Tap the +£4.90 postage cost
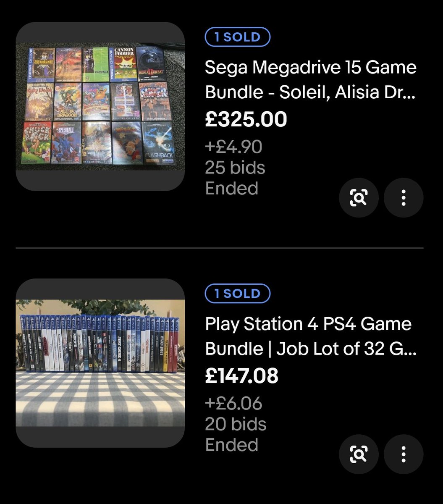The width and height of the screenshot is (443, 504). point(233,147)
